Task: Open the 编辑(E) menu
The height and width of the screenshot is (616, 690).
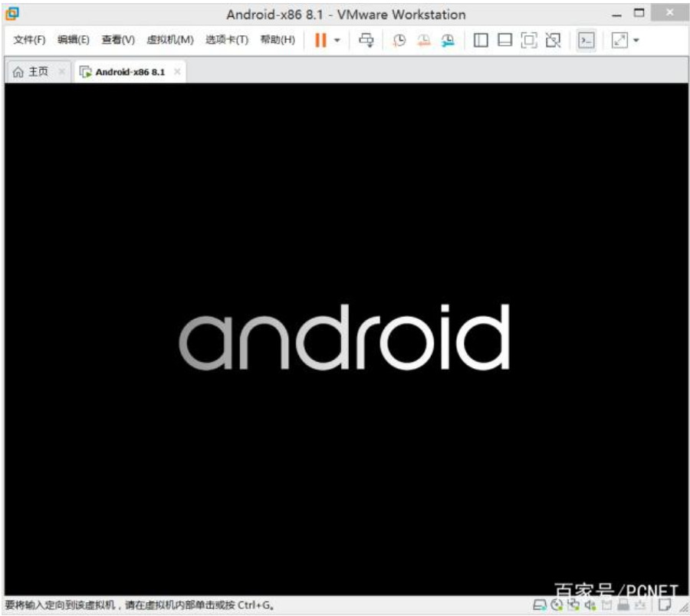Action: pyautogui.click(x=74, y=40)
